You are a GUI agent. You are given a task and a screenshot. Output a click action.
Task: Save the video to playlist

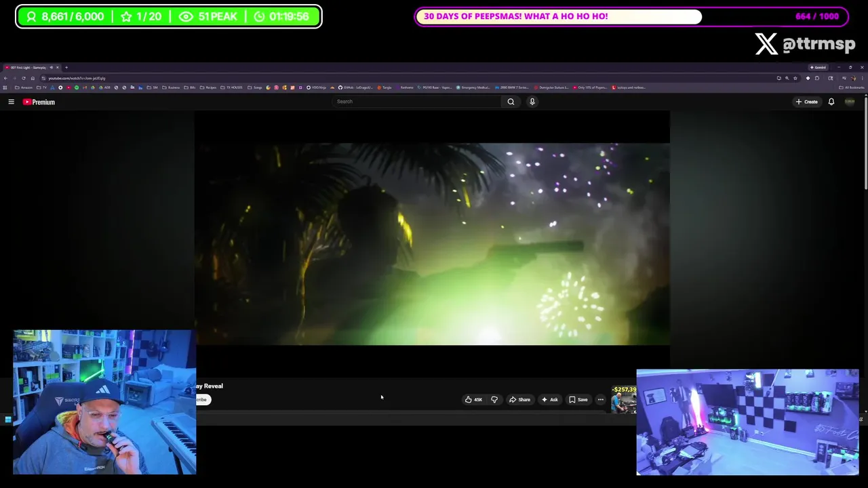(x=578, y=399)
